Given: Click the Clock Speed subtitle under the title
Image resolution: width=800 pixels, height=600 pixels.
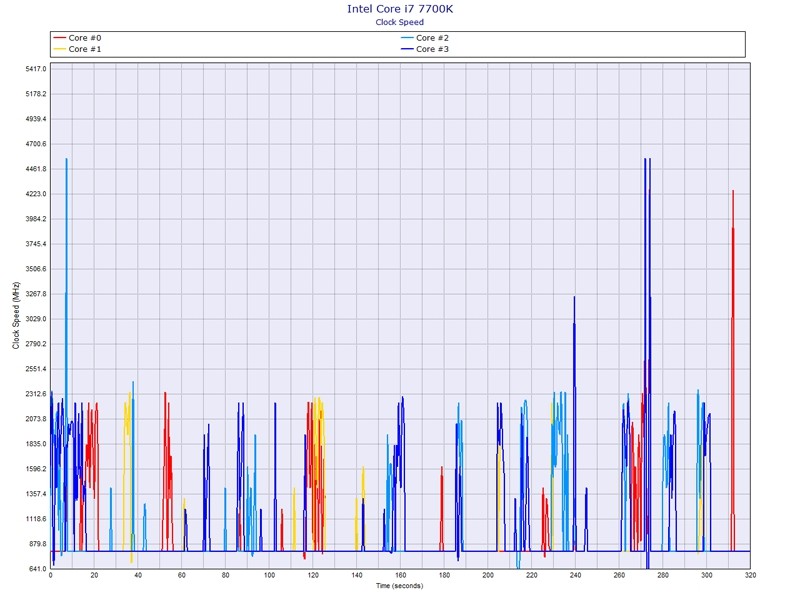Looking at the screenshot, I should pos(399,22).
